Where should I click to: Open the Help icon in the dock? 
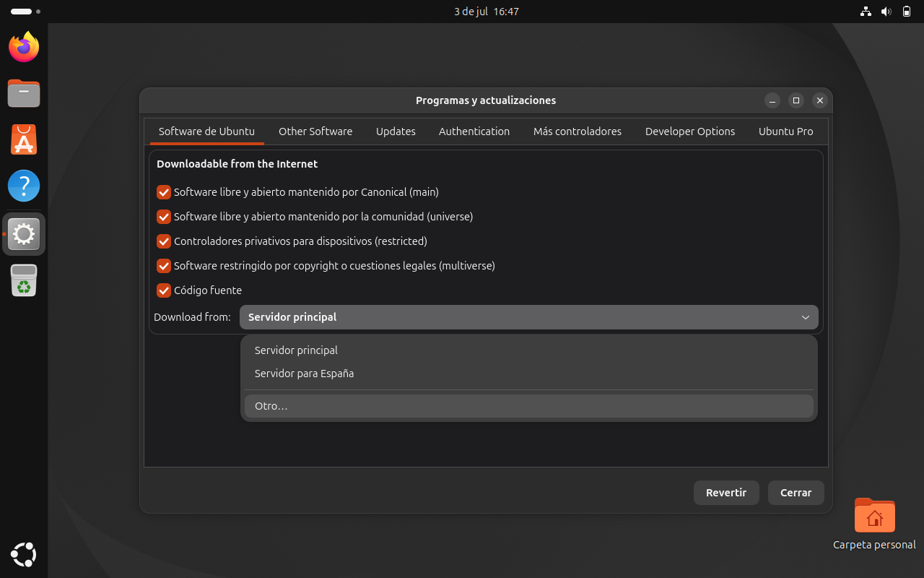point(24,186)
